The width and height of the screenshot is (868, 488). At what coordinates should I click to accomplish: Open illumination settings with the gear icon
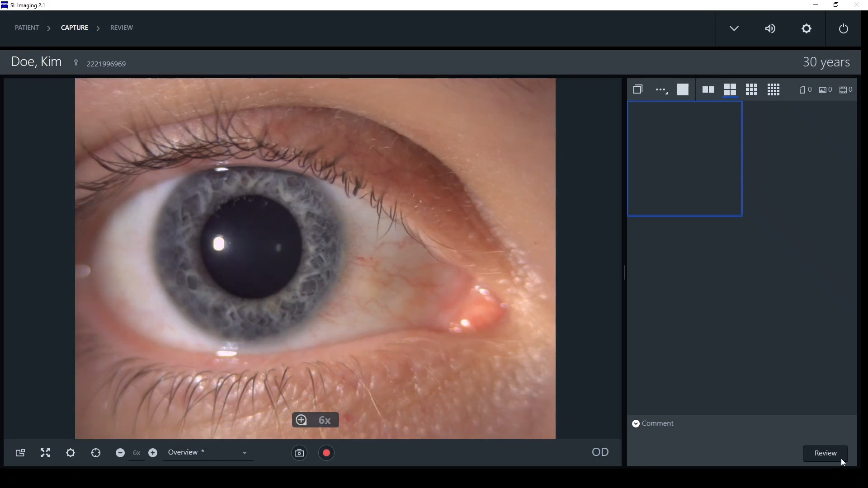click(x=71, y=453)
